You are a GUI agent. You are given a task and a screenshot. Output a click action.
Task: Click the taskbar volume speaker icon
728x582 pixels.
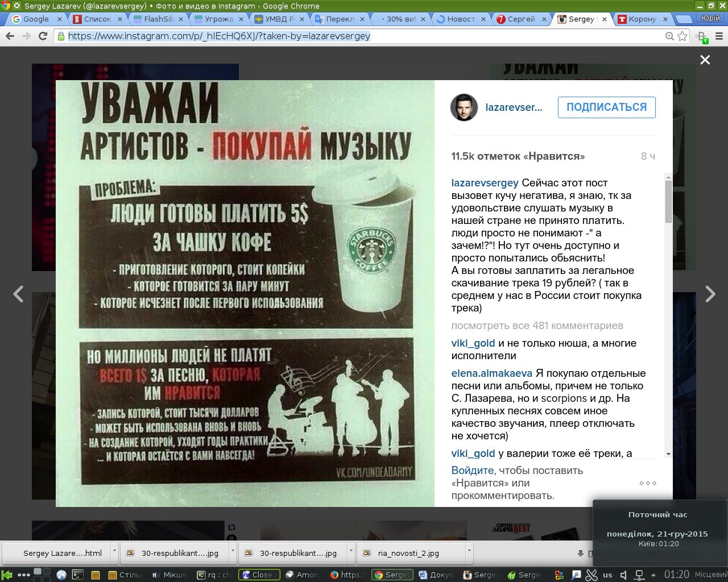pyautogui.click(x=623, y=575)
